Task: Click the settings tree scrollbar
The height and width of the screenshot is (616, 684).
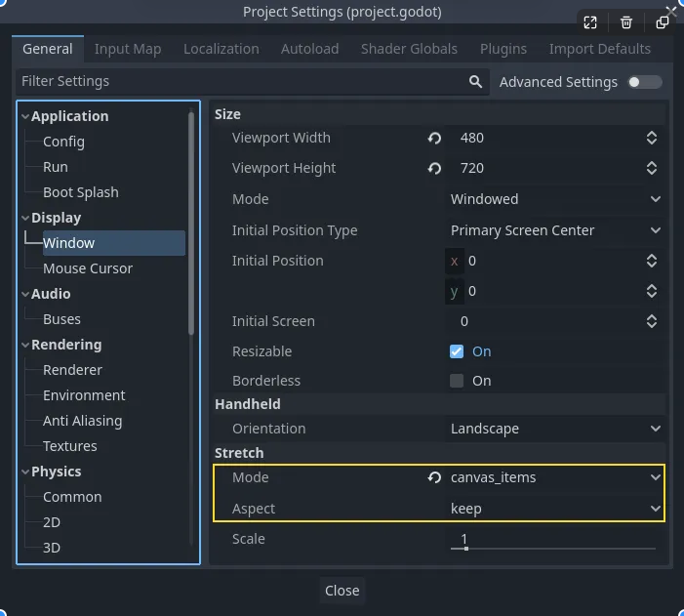Action: 191,224
